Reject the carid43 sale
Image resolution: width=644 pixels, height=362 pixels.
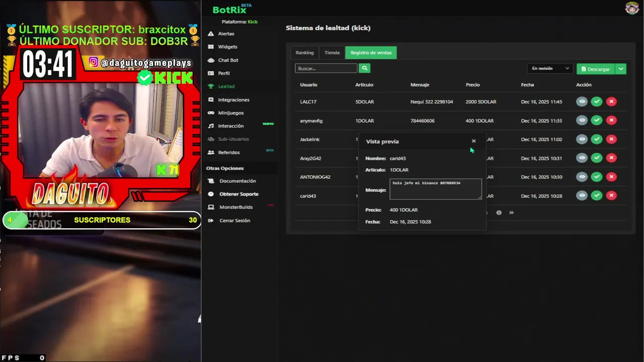click(611, 196)
